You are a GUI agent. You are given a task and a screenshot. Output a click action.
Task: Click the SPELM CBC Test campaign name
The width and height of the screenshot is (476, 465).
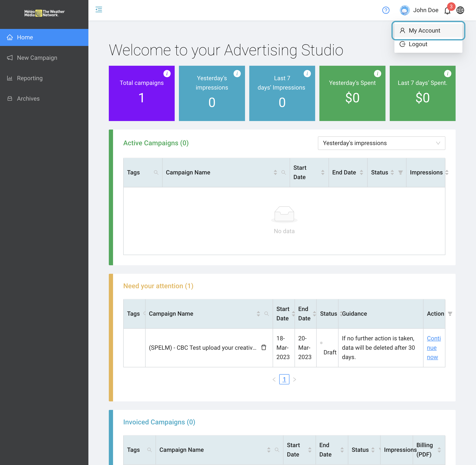coord(203,348)
